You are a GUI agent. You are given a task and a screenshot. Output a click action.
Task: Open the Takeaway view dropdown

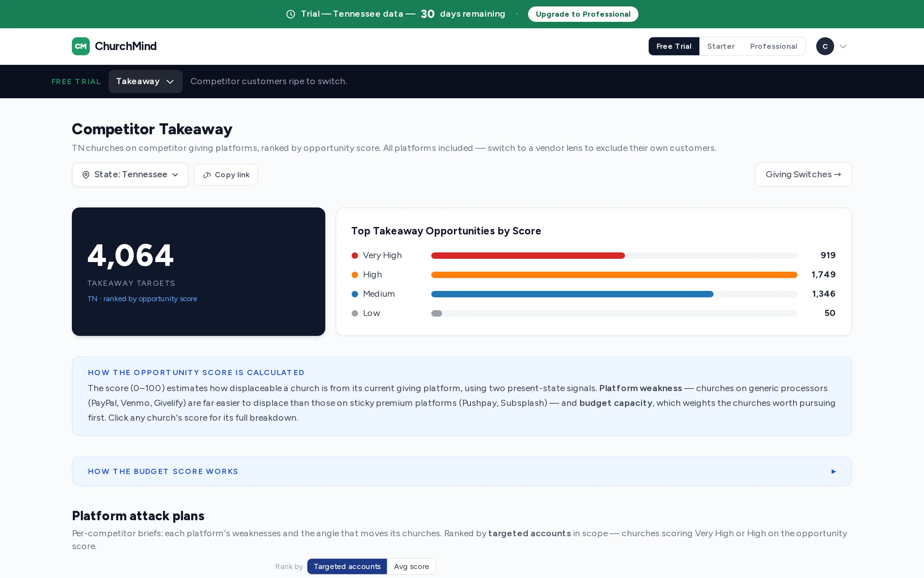point(145,82)
